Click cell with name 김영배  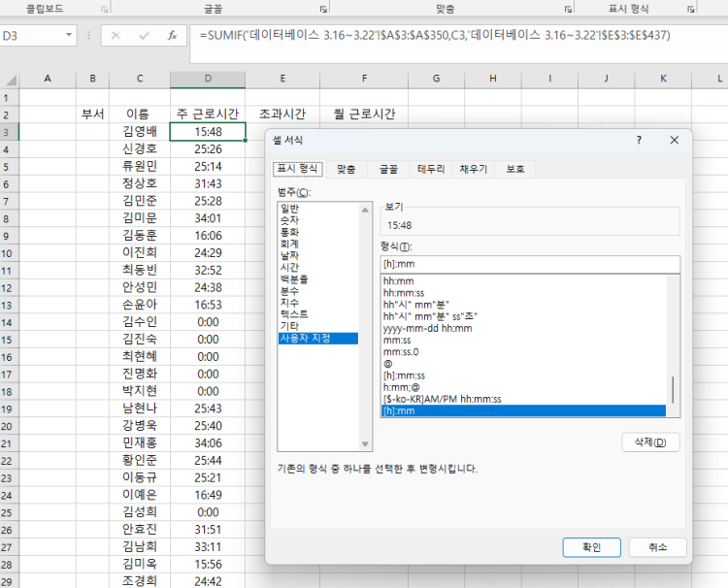point(140,132)
